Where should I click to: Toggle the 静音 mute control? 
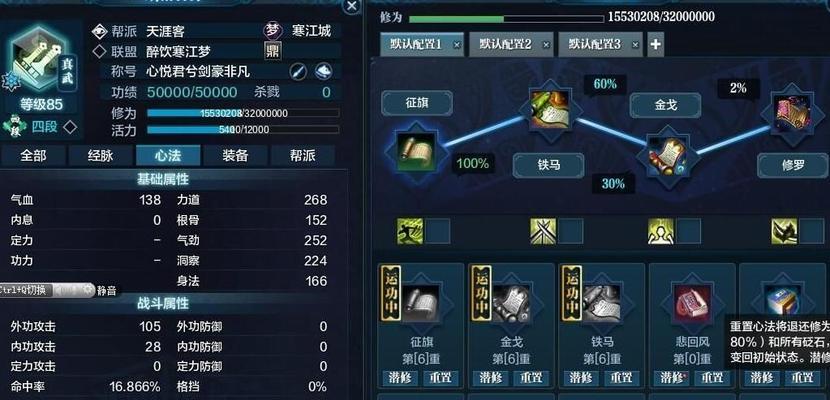(x=106, y=290)
